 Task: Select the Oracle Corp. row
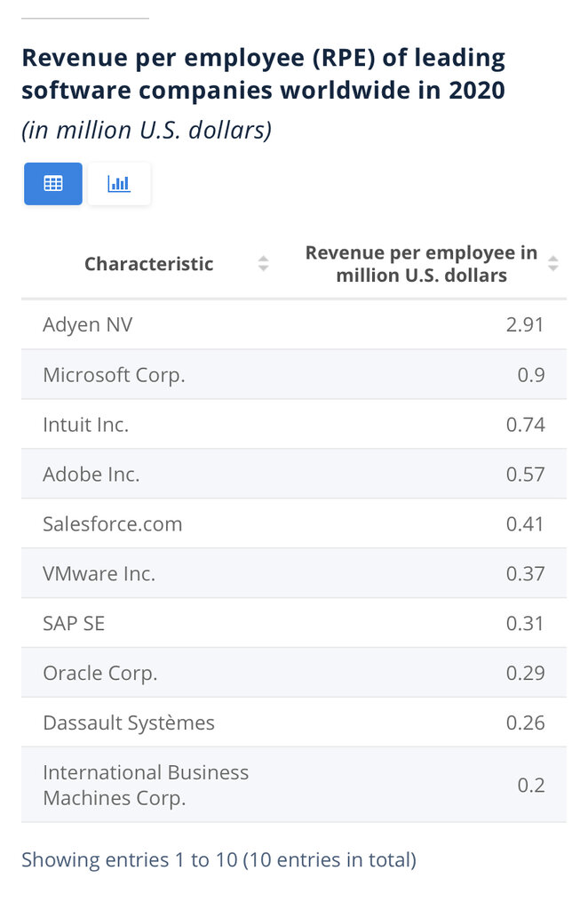[294, 673]
